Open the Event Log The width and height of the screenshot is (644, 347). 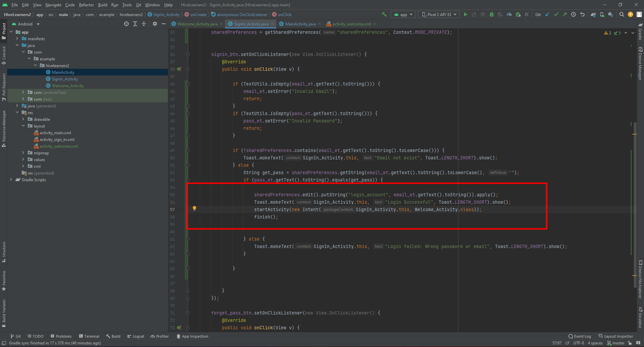point(580,336)
